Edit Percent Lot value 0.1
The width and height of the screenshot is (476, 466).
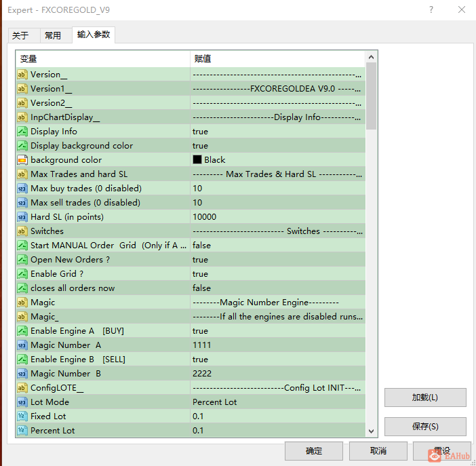[x=278, y=431]
